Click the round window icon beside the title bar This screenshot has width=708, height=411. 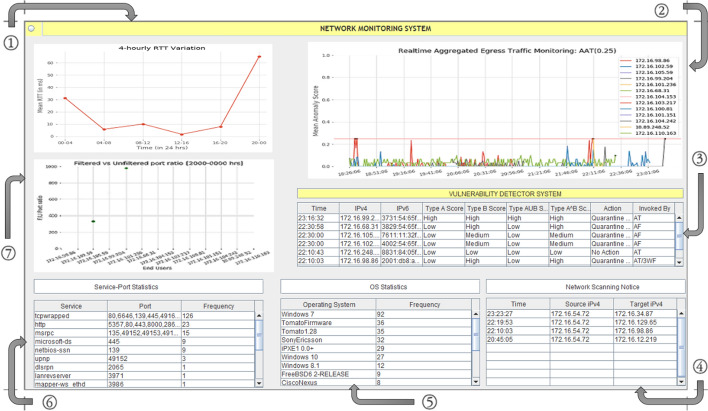pyautogui.click(x=31, y=28)
